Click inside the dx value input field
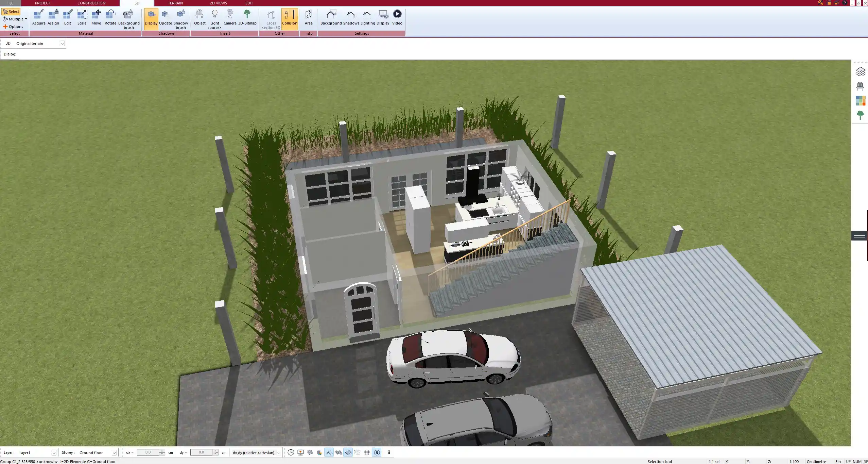The image size is (868, 464). [x=149, y=452]
